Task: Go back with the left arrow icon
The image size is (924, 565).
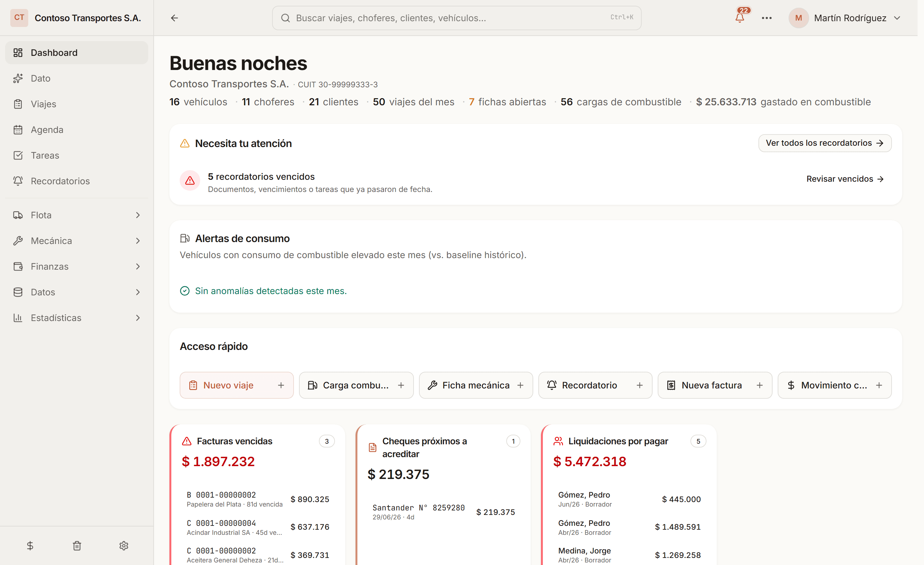Action: (175, 18)
